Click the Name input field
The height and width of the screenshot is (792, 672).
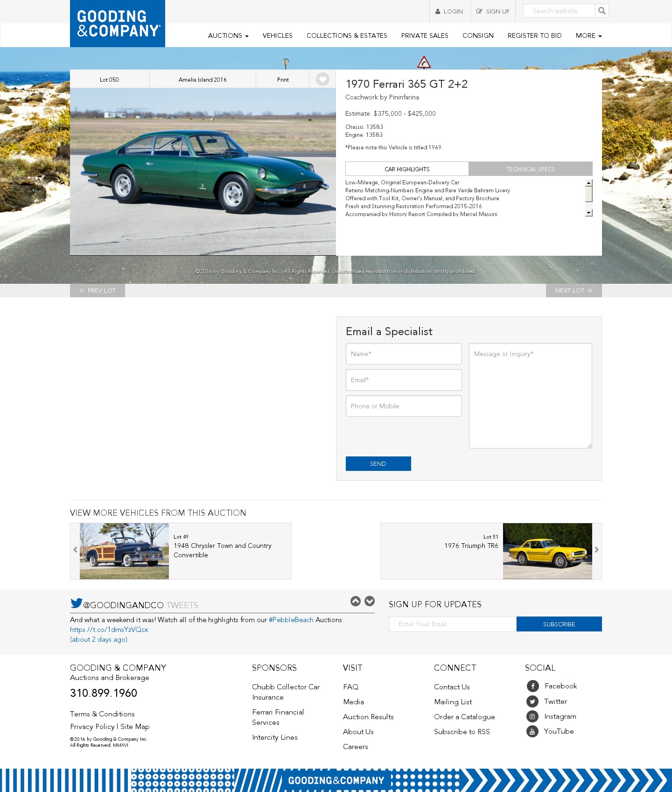[x=404, y=354]
